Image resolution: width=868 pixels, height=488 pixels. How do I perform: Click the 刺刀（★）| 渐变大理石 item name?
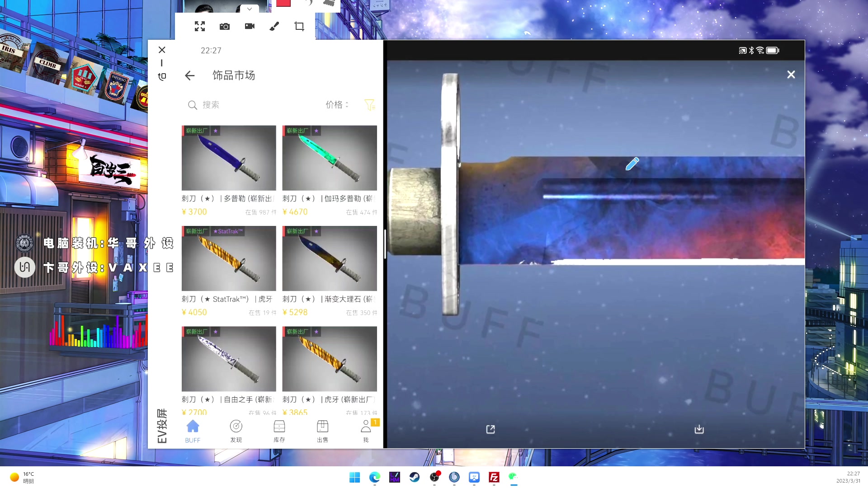point(329,299)
